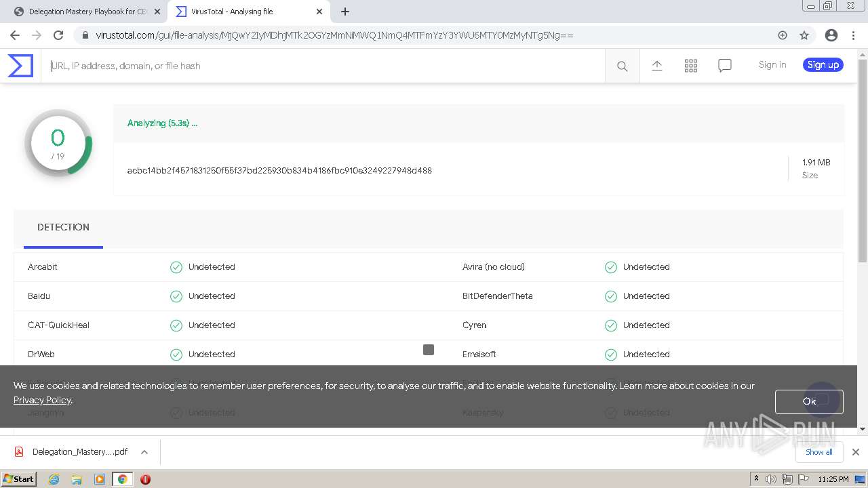Close the downloads bar
868x488 pixels.
[856, 452]
